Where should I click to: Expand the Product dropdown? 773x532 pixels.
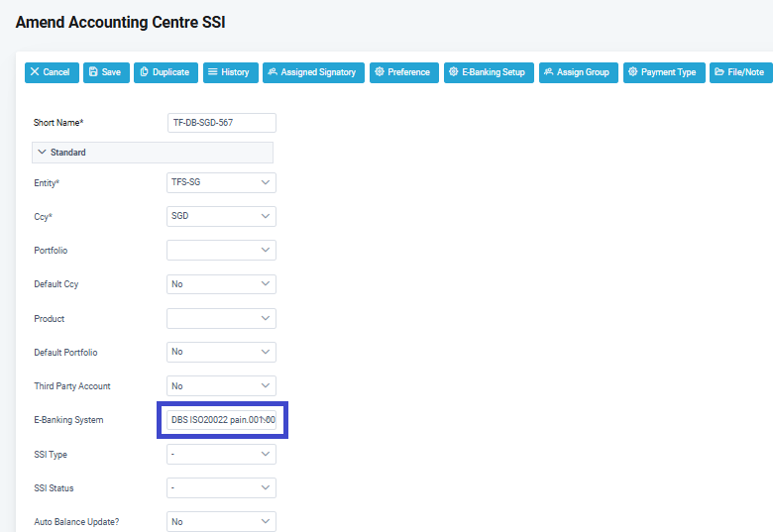coord(222,319)
